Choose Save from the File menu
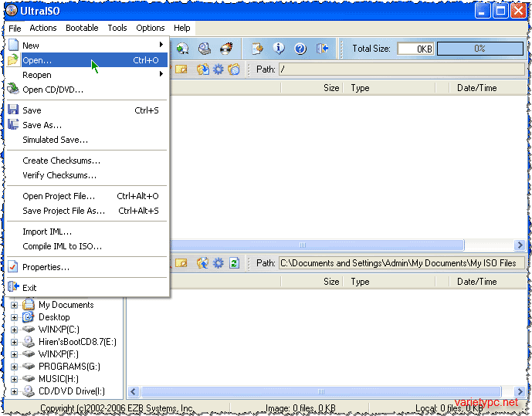 [87, 110]
